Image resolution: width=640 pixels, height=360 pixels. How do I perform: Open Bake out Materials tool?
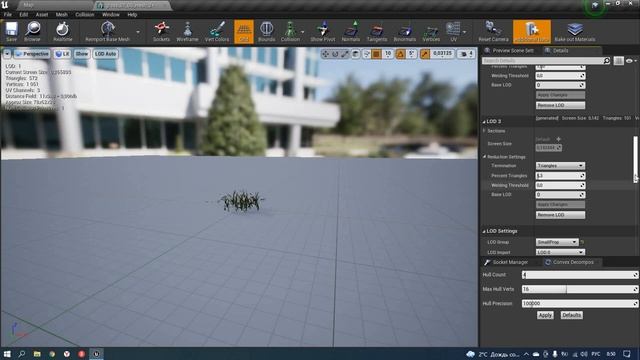pyautogui.click(x=575, y=31)
